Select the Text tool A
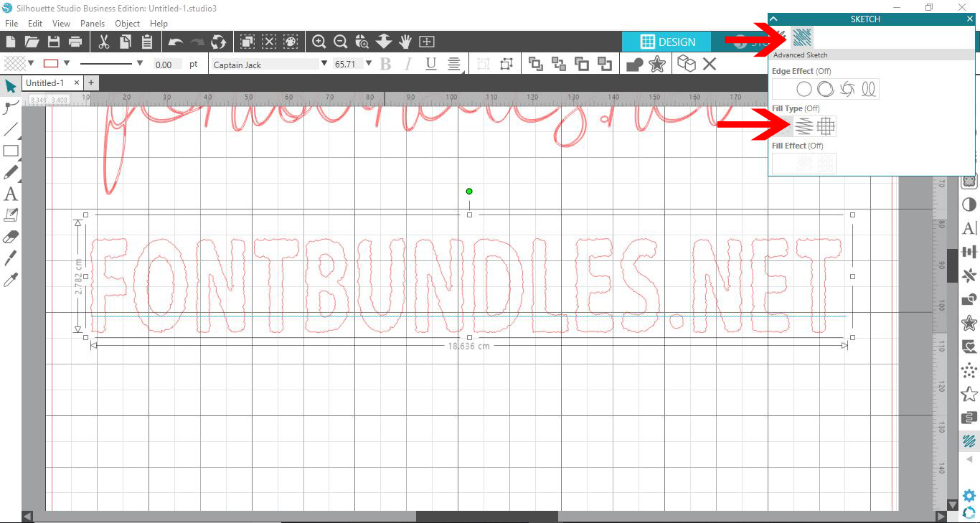Viewport: 980px width, 523px height. point(11,194)
